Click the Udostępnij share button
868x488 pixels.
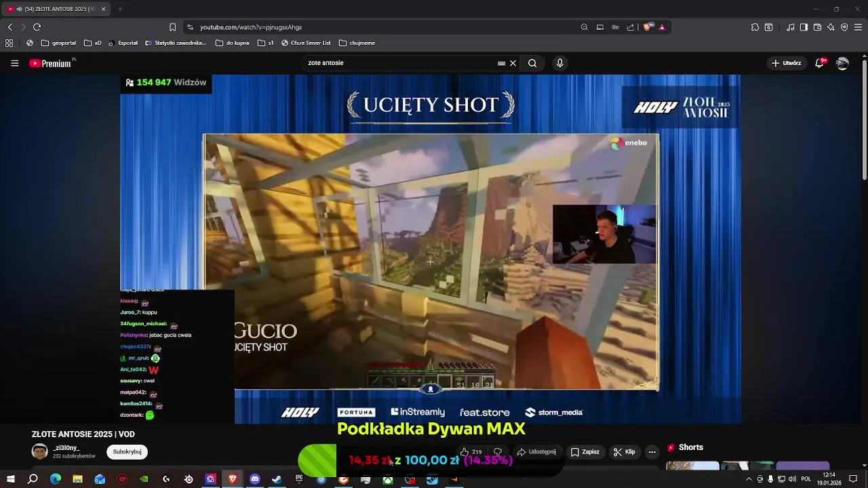pyautogui.click(x=536, y=452)
